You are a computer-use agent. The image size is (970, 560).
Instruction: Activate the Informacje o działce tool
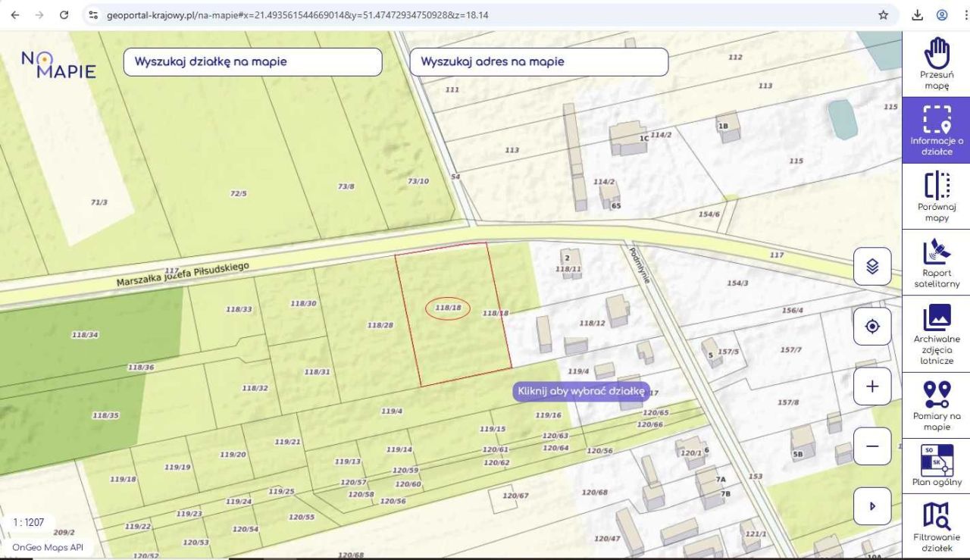point(937,130)
